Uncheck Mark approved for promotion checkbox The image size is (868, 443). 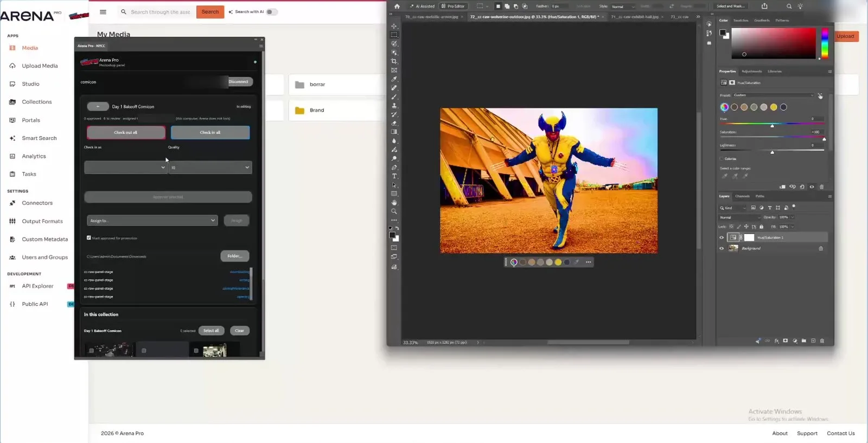89,237
